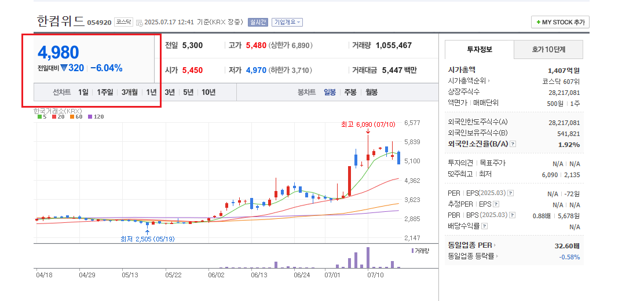Click the green 5-day moving average swatch
The height and width of the screenshot is (301, 644).
[39, 116]
